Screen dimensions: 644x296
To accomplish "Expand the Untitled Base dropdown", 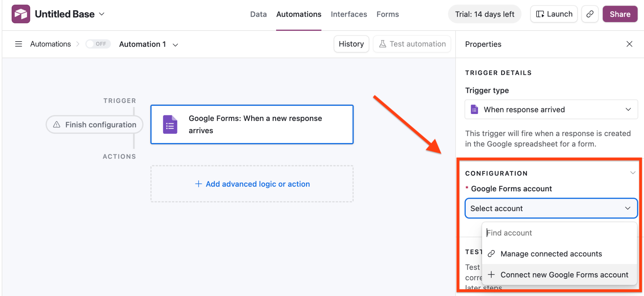I will click(102, 14).
